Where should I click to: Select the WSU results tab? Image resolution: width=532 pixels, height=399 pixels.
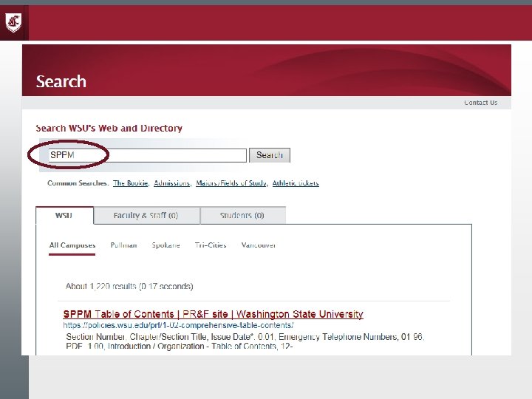tap(64, 216)
